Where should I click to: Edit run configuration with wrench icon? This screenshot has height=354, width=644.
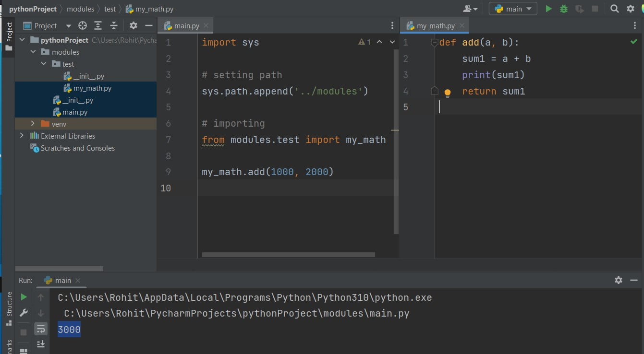pos(24,312)
